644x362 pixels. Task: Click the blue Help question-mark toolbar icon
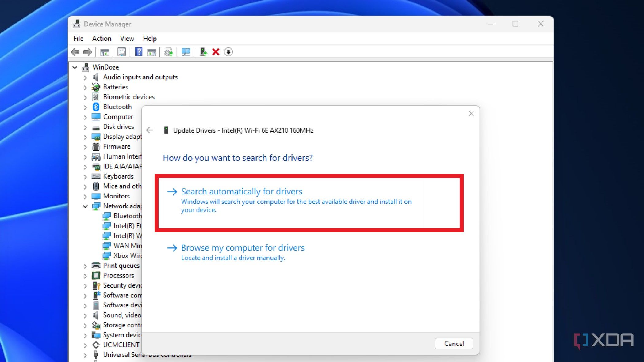pos(139,52)
